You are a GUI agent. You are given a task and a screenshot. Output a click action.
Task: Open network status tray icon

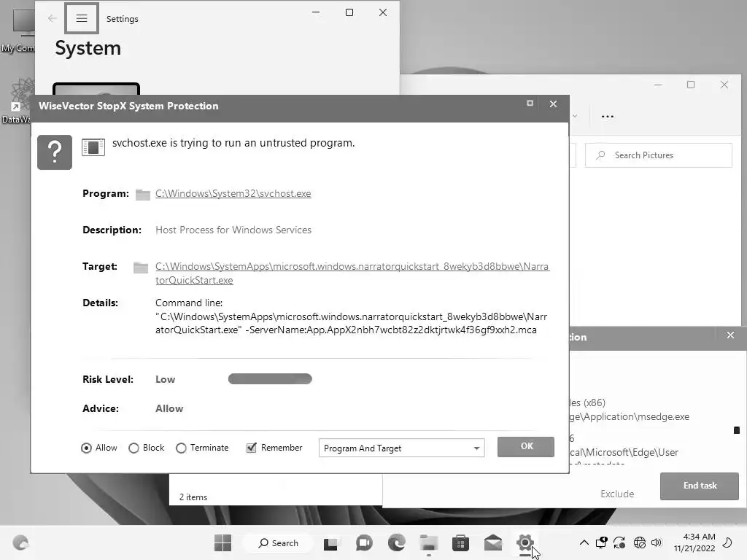[639, 542]
